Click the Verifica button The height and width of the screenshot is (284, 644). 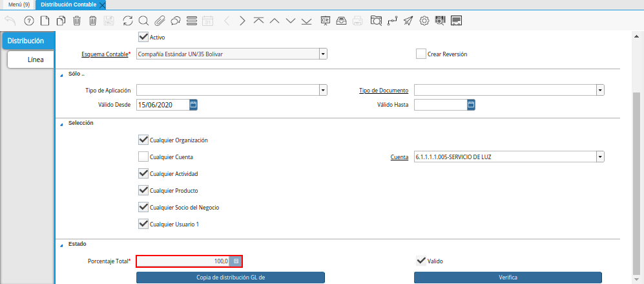pyautogui.click(x=508, y=278)
